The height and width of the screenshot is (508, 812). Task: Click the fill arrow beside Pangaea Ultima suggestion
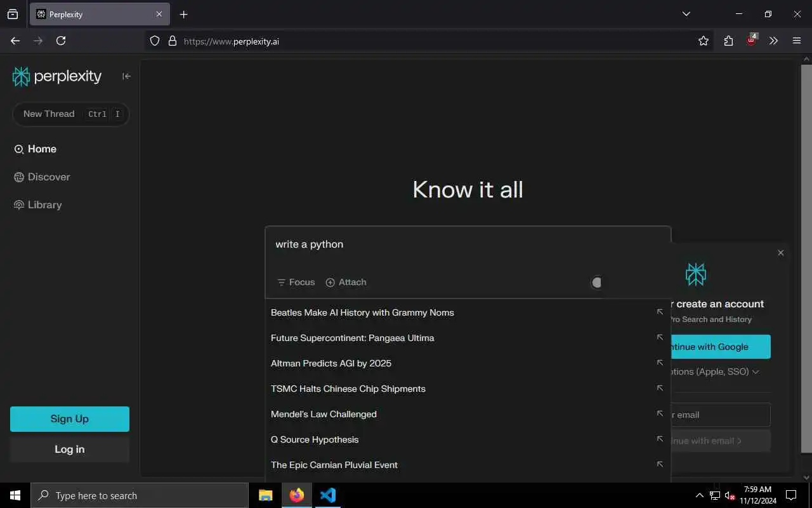(x=660, y=337)
